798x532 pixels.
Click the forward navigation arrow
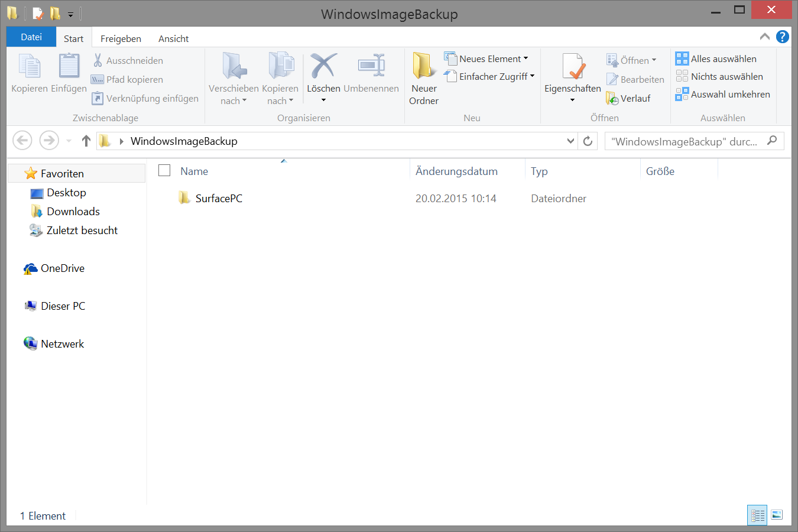click(x=49, y=141)
